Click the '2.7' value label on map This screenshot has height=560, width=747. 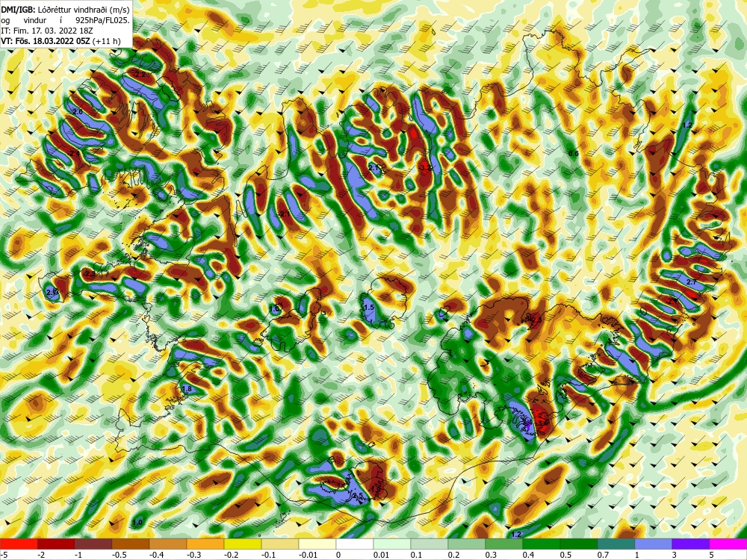pos(691,282)
